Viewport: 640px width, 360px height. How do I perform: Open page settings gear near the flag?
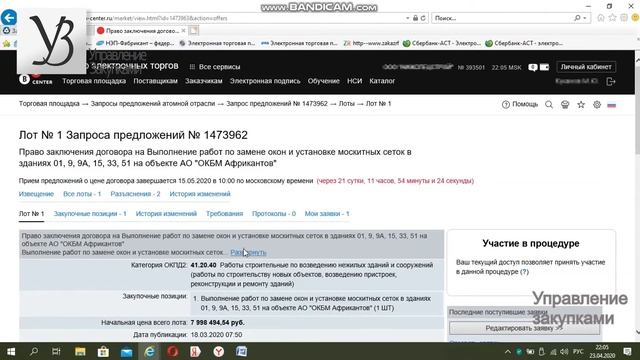pos(597,104)
